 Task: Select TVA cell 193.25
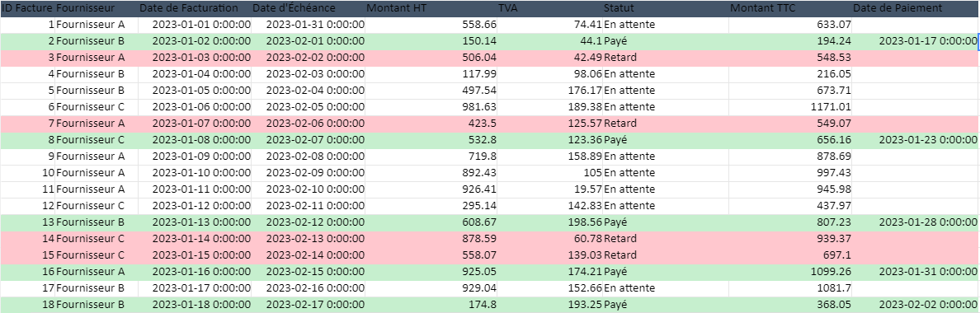tap(550, 304)
